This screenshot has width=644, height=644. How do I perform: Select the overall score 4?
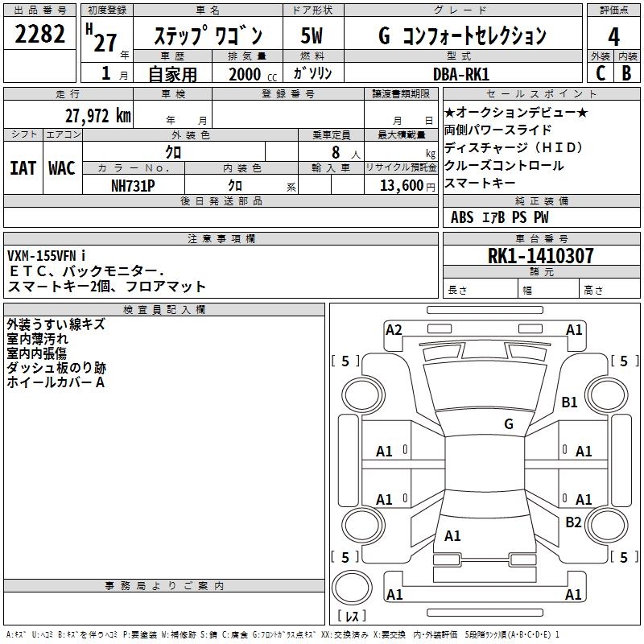click(613, 37)
